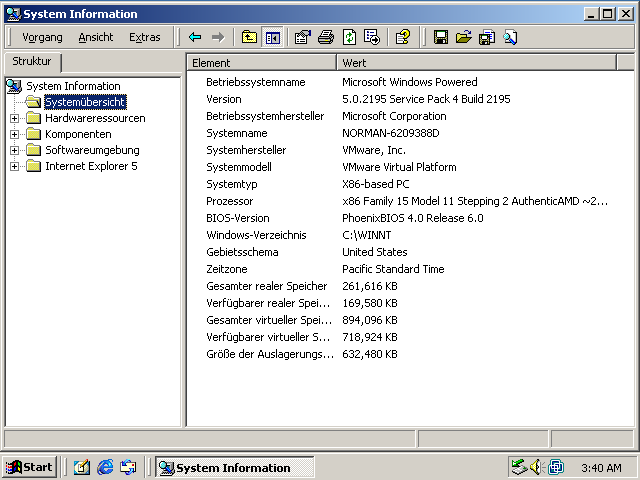Image resolution: width=640 pixels, height=480 pixels.
Task: Click the open folder toolbar icon
Action: tap(463, 37)
